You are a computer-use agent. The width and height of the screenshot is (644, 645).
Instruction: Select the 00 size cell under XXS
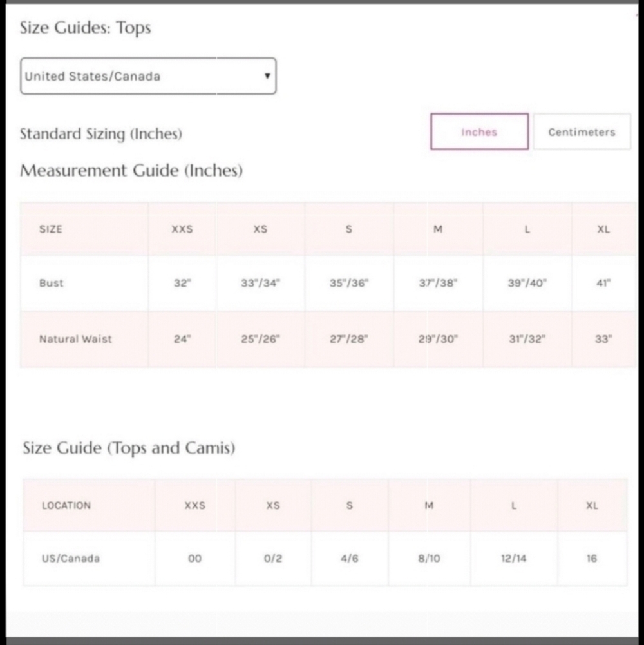[194, 558]
